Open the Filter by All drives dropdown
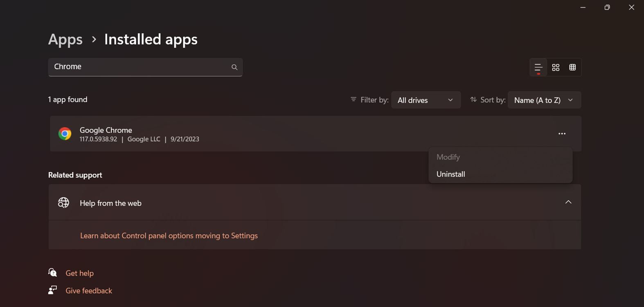This screenshot has height=307, width=644. coord(426,100)
